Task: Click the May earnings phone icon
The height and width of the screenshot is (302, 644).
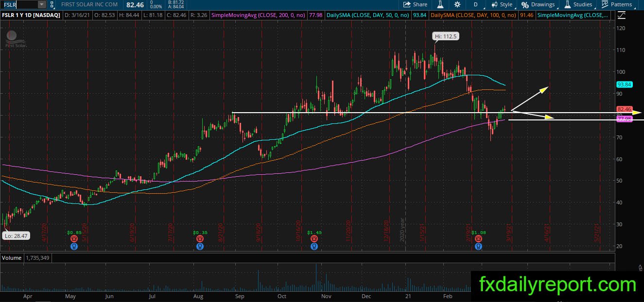Action: coord(73,239)
